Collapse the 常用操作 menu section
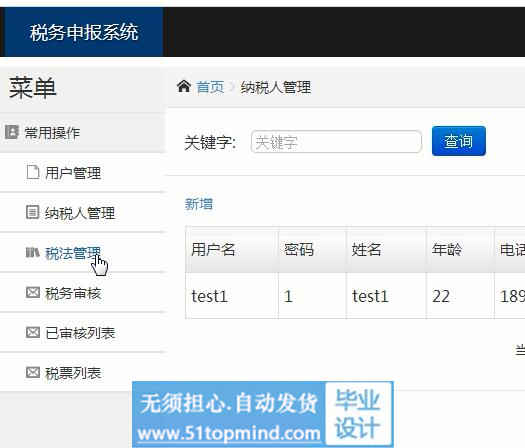 click(x=82, y=133)
